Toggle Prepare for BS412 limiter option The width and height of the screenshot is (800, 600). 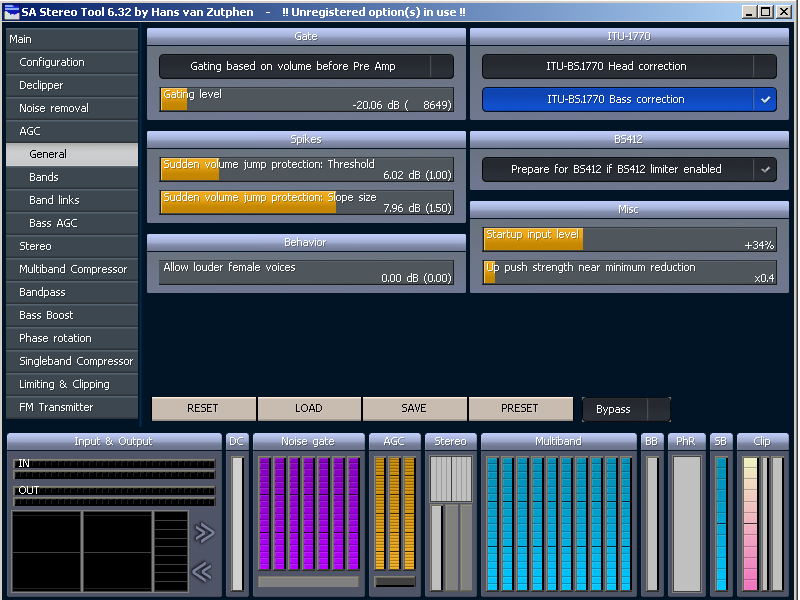[629, 169]
